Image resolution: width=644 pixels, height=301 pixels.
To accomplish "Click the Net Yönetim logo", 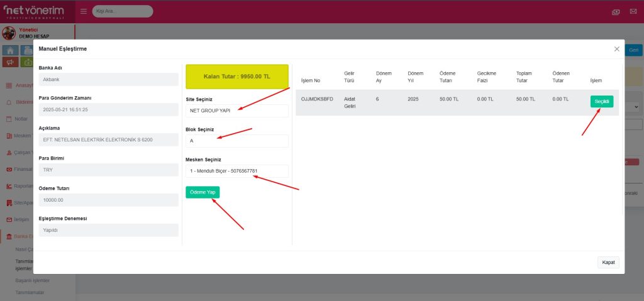I will coord(35,11).
